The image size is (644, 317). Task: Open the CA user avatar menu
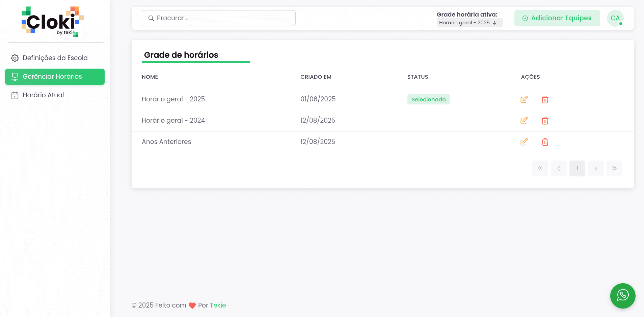tap(615, 18)
